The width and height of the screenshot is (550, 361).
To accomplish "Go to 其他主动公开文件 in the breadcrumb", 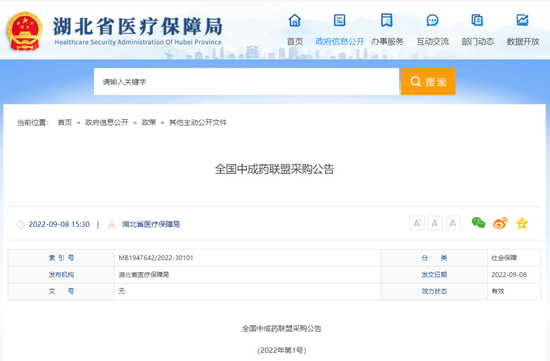I will point(198,122).
